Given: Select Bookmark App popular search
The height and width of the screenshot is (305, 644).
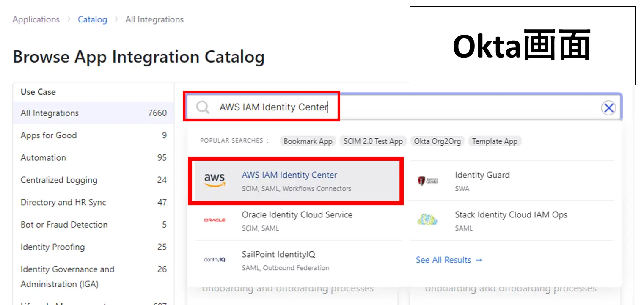Looking at the screenshot, I should [x=308, y=141].
